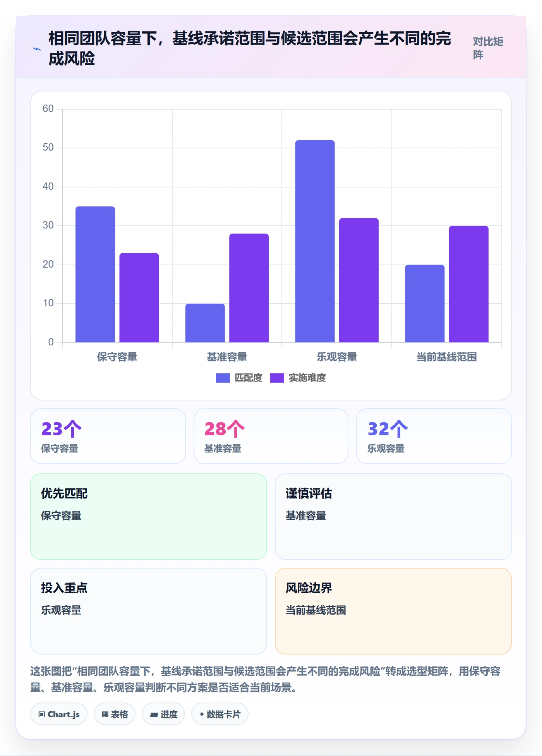Click the 32个 stat value
The height and width of the screenshot is (756, 542).
[x=388, y=429]
